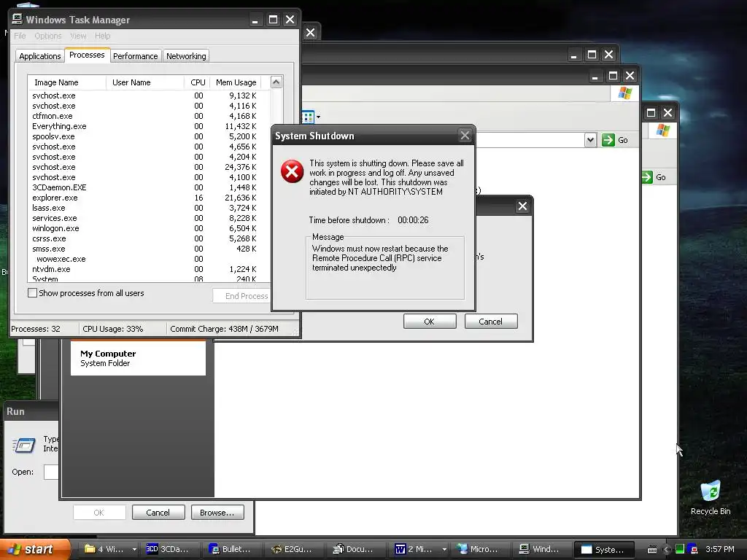Open Task Manager File menu
This screenshot has width=747, height=560.
[x=20, y=36]
